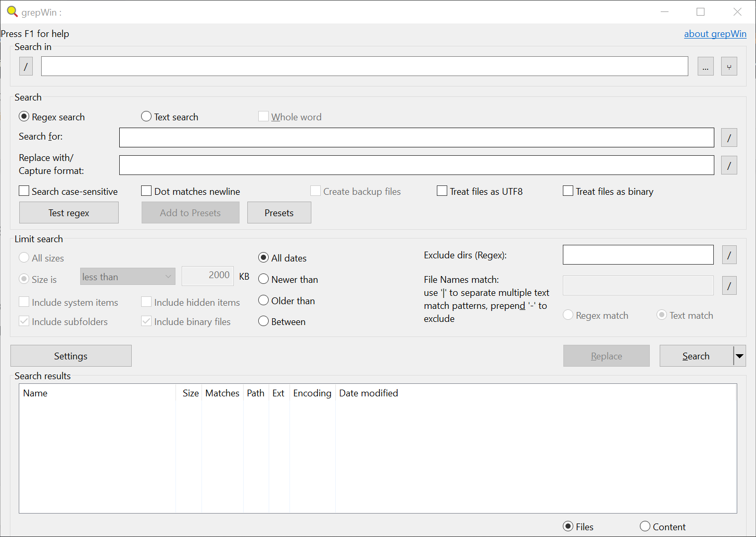Click the path history button beside browse
The image size is (756, 537).
(x=729, y=66)
